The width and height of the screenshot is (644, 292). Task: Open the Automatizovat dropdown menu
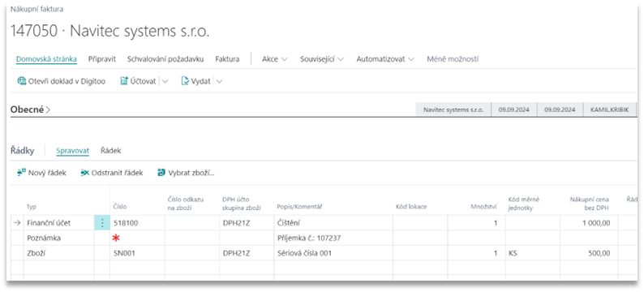(x=385, y=59)
